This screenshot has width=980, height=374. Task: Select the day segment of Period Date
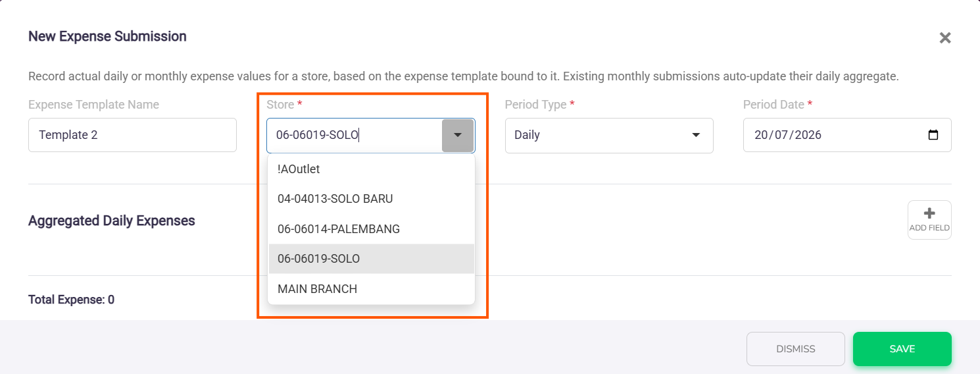[761, 135]
